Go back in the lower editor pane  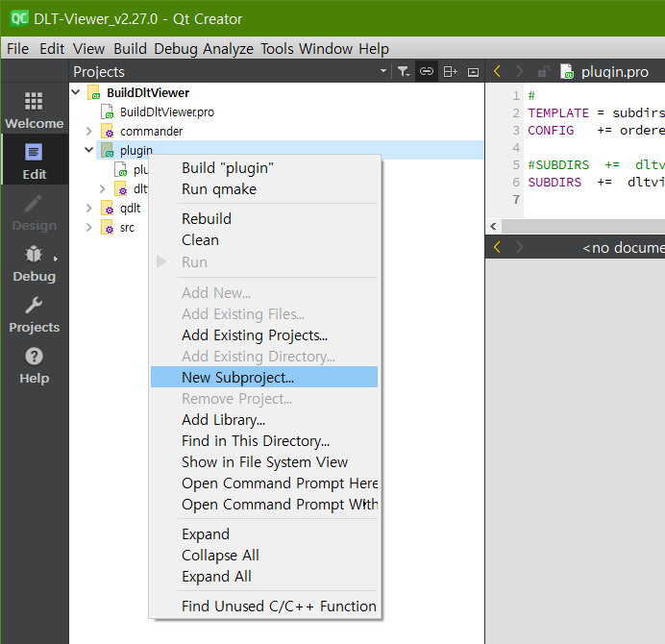(498, 247)
